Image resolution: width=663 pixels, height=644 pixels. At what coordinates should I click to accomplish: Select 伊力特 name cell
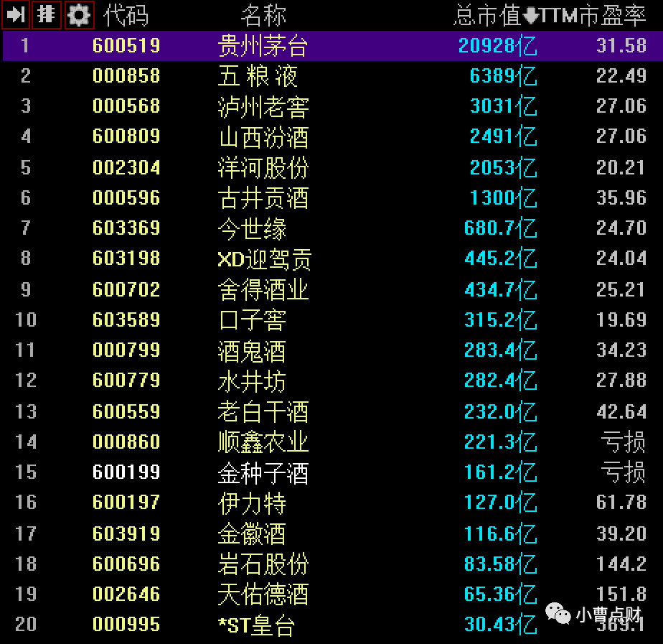pyautogui.click(x=252, y=503)
